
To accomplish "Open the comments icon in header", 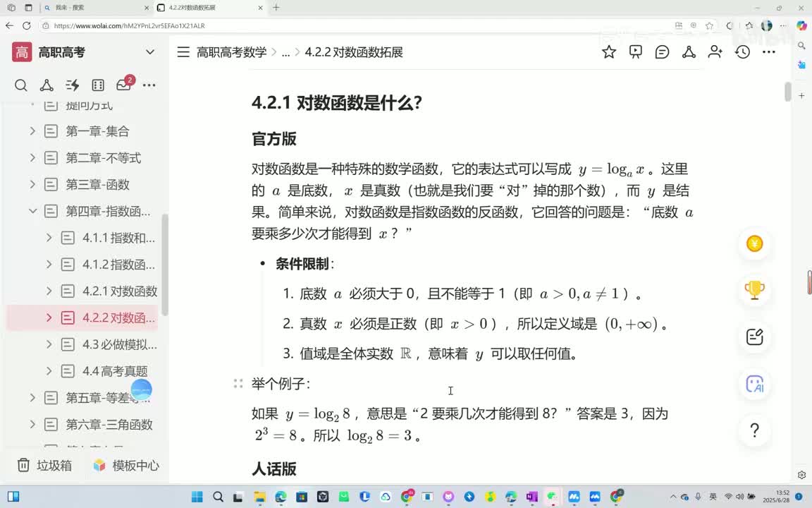I will (662, 52).
